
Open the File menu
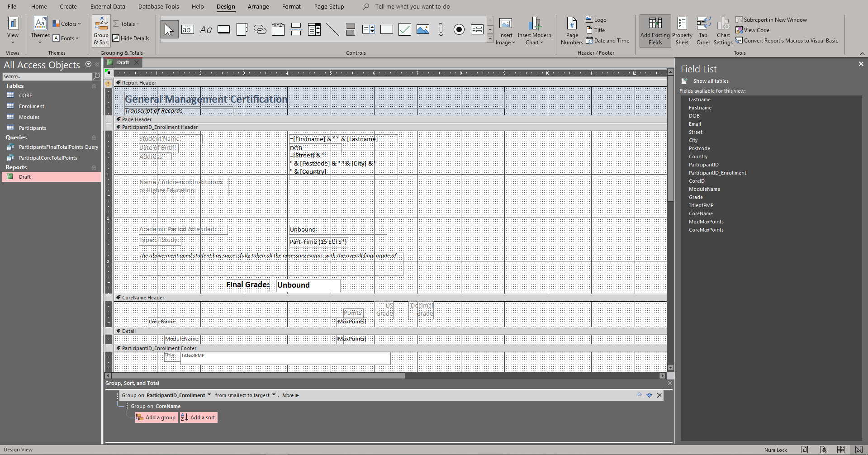12,6
